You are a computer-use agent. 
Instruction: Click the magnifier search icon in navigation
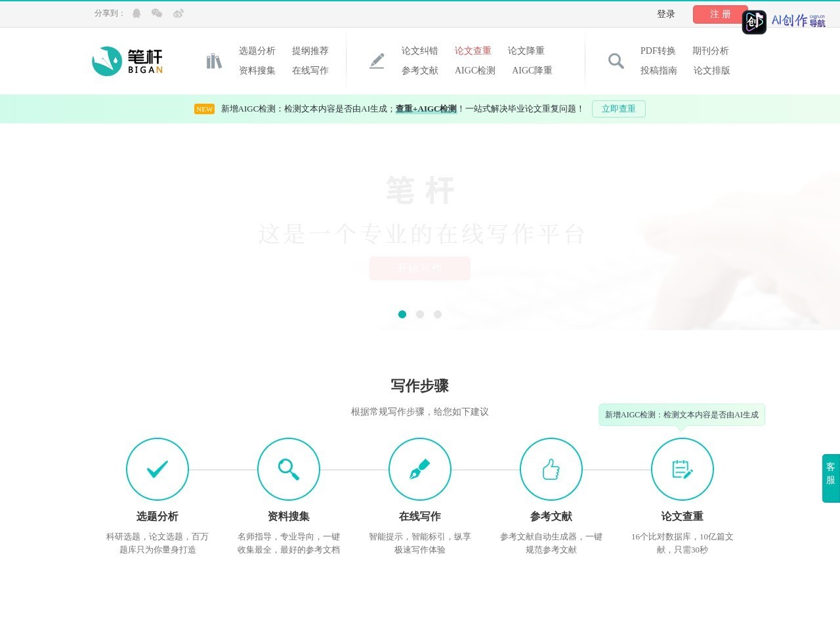click(616, 61)
